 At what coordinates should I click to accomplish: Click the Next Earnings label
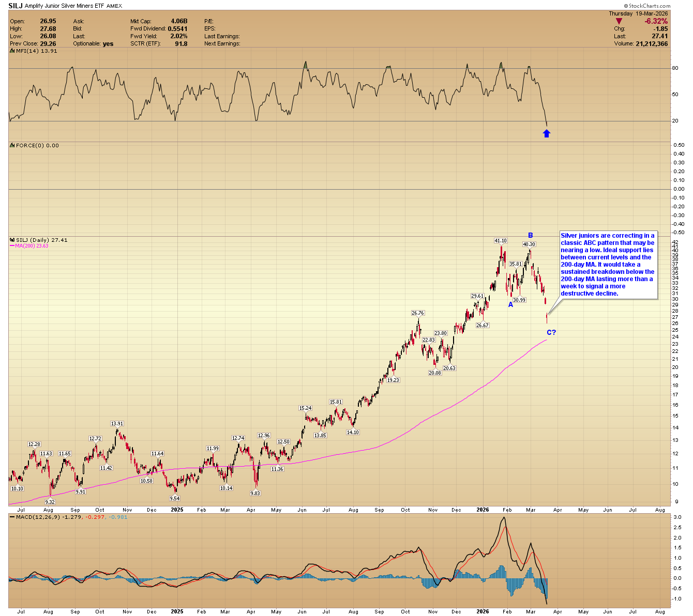pos(222,44)
